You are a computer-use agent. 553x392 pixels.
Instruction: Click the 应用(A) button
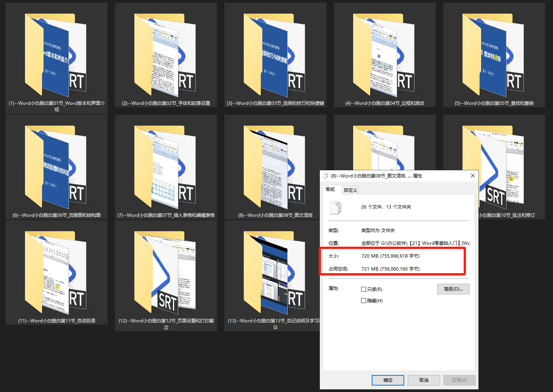click(x=460, y=380)
